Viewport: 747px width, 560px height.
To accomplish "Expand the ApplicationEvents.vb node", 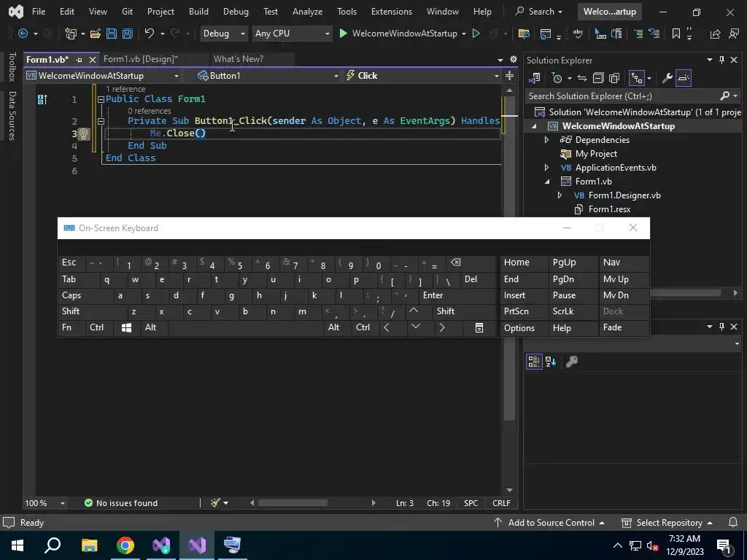I will (546, 168).
